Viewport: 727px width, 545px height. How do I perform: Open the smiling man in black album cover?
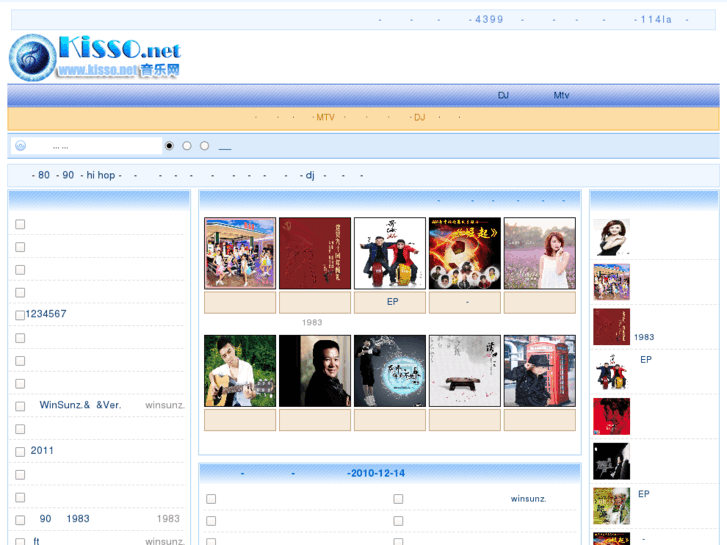coord(315,371)
